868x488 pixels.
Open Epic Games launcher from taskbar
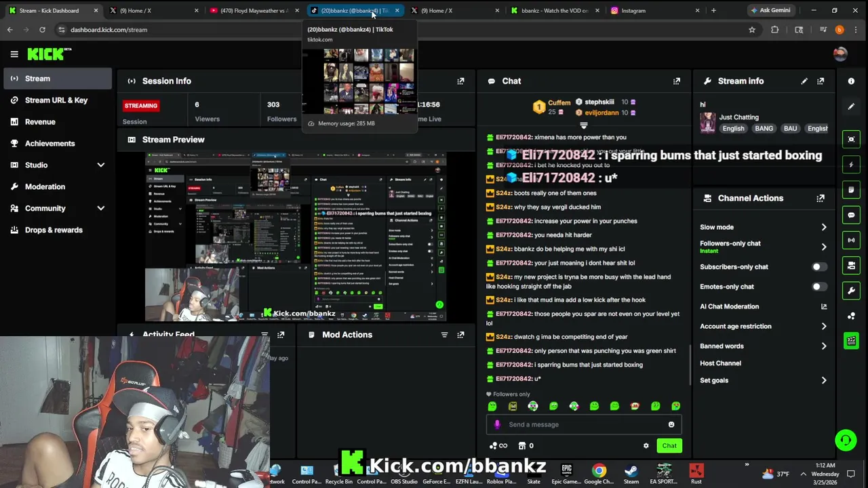[566, 473]
